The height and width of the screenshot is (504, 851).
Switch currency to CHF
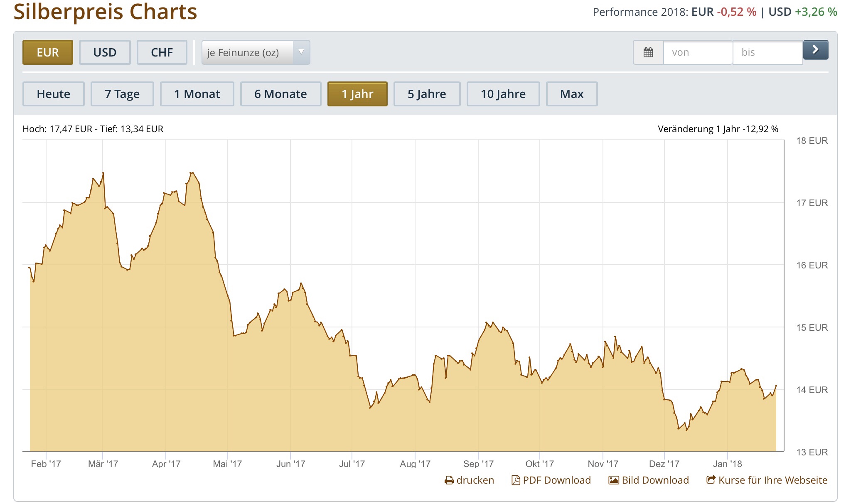162,52
